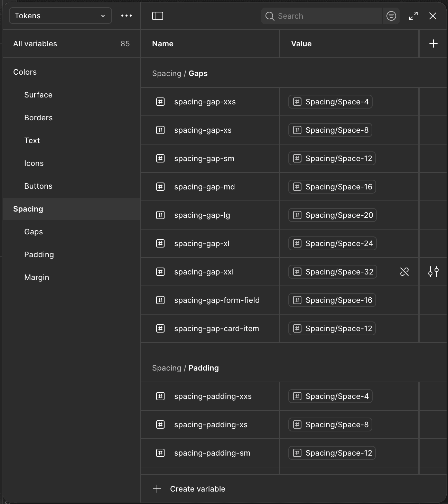Image resolution: width=448 pixels, height=504 pixels.
Task: Open Spacing/Space-8 chip for spacing-padding-xs
Action: [330, 424]
